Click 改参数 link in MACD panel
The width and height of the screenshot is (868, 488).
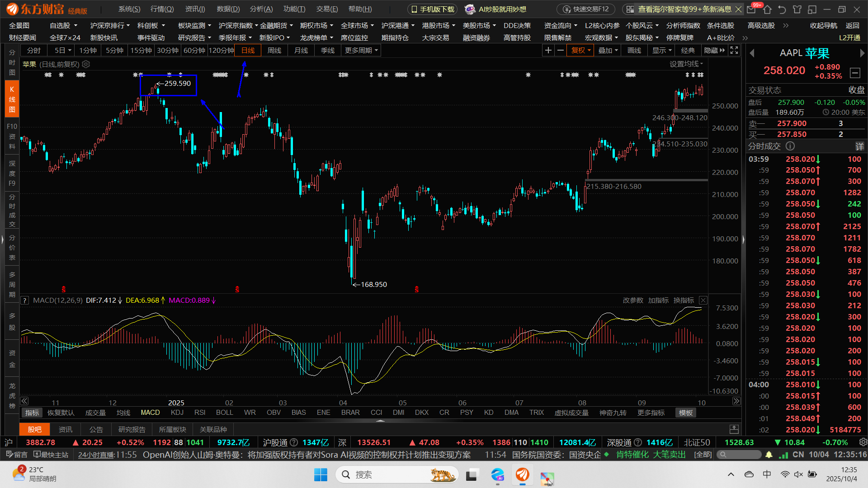click(632, 300)
